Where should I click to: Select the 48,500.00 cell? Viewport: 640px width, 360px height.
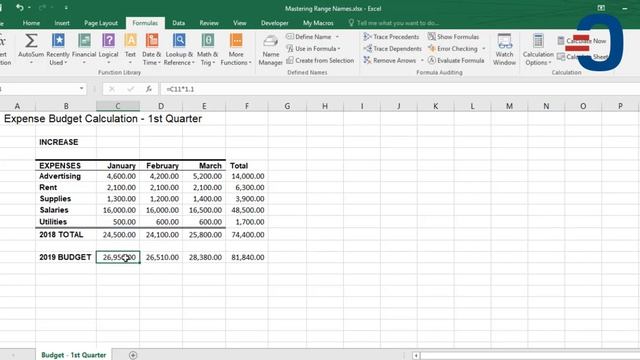tap(247, 210)
